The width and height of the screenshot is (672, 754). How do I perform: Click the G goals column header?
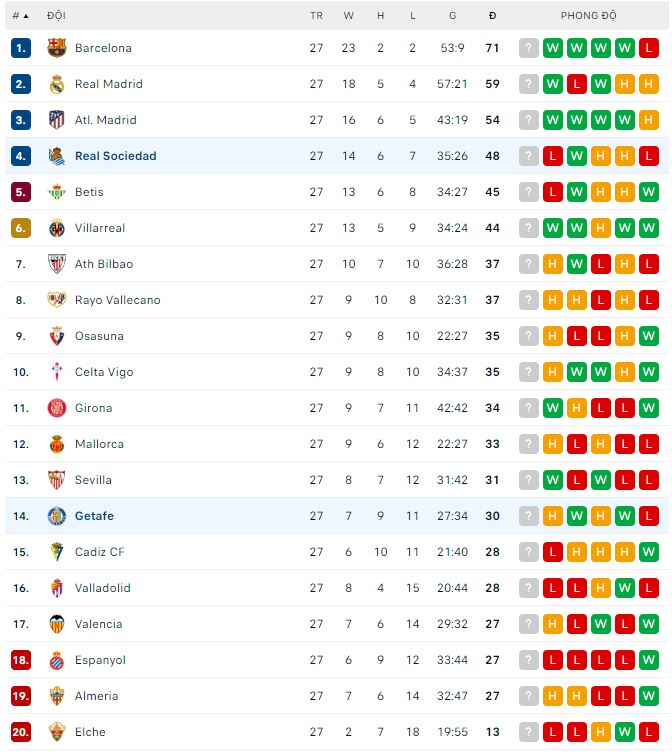(452, 16)
